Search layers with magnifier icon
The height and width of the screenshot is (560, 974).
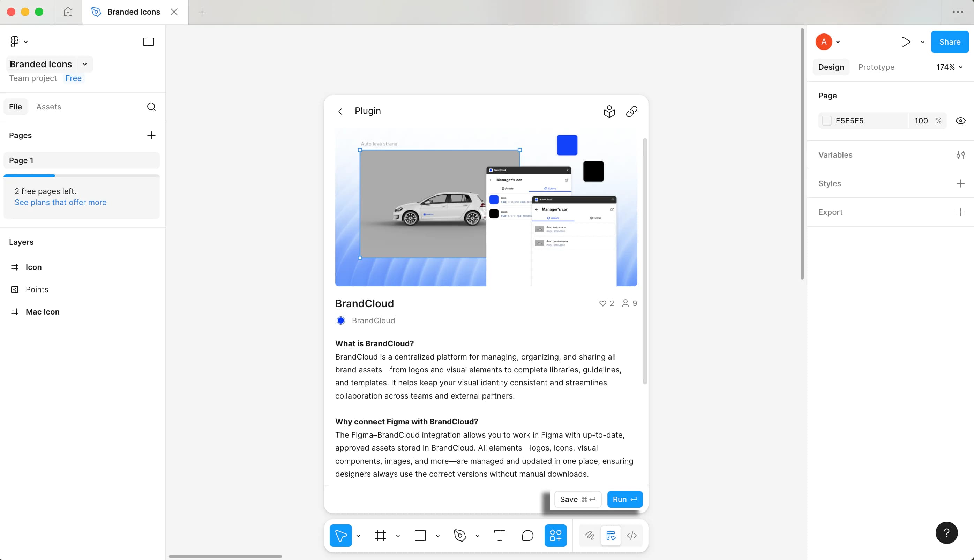(151, 107)
